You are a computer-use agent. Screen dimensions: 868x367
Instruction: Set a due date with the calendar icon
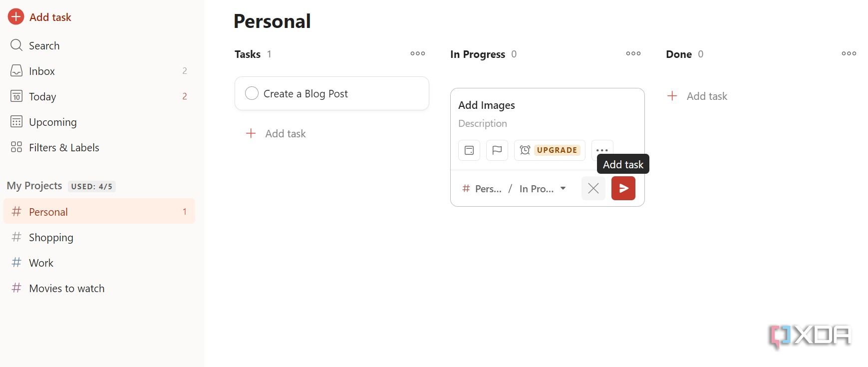[x=469, y=150]
